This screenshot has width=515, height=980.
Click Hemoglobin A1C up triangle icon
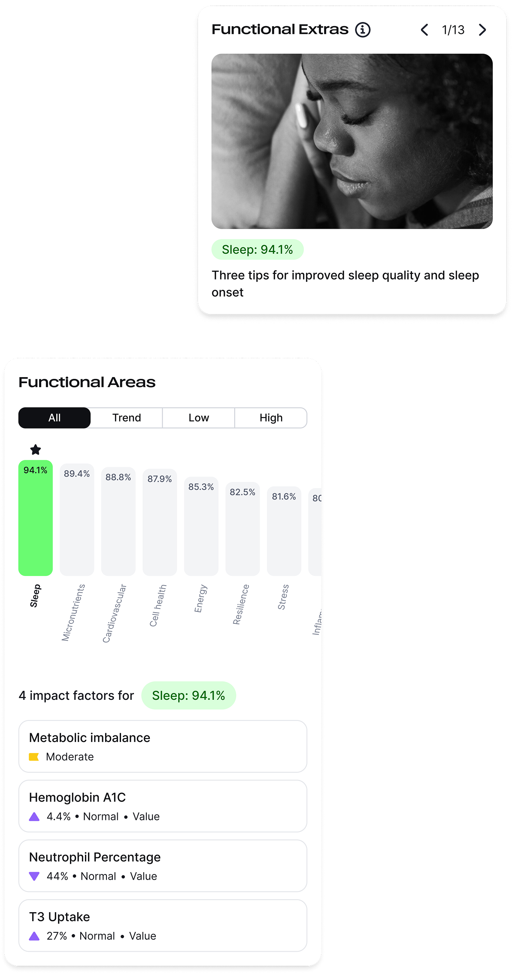[34, 817]
